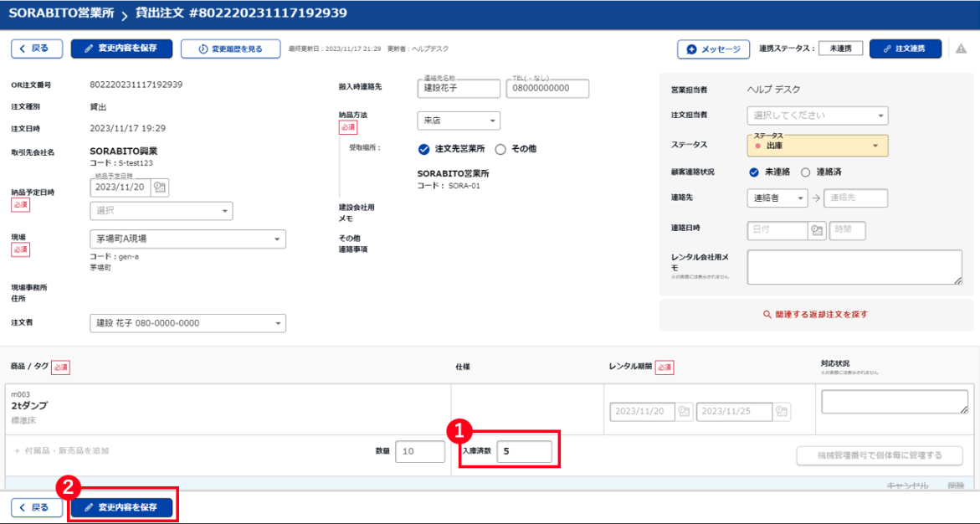
Task: Click 注文連携 button at top right
Action: tap(905, 49)
